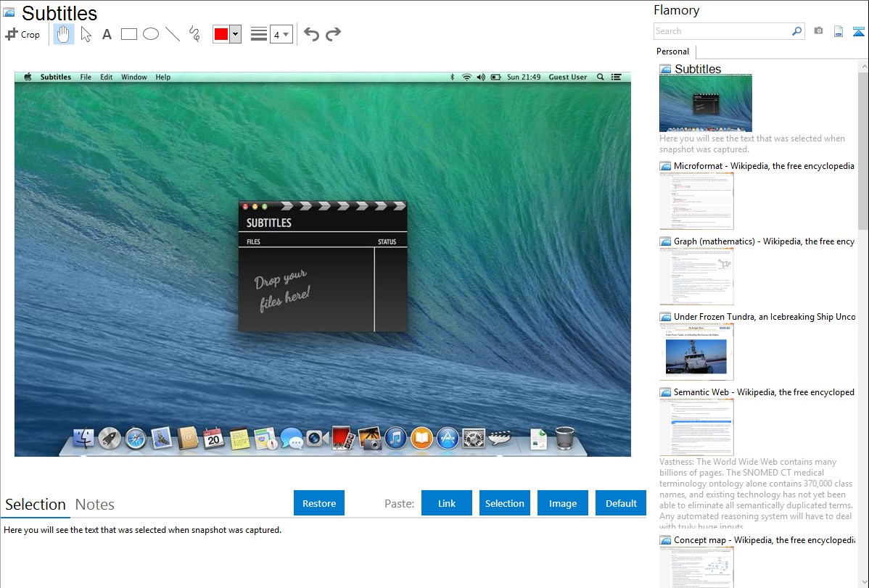Open the Personal tab

[x=672, y=51]
